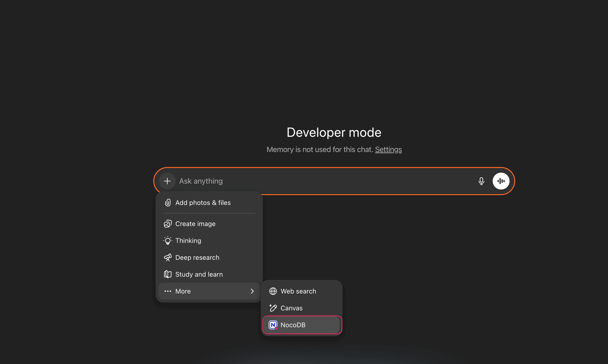Viewport: 608px width, 364px height.
Task: Click the NocoDB logo icon
Action: (273, 325)
